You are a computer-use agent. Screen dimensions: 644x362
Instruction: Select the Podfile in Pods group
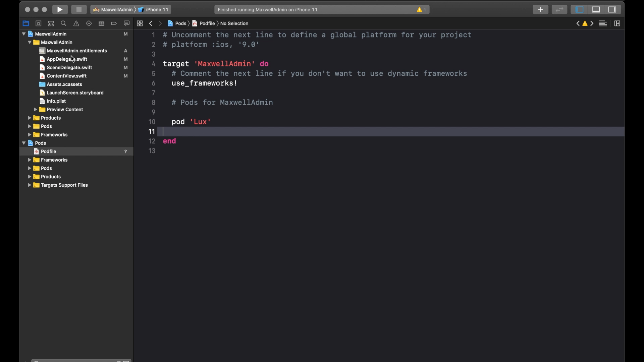pyautogui.click(x=48, y=151)
